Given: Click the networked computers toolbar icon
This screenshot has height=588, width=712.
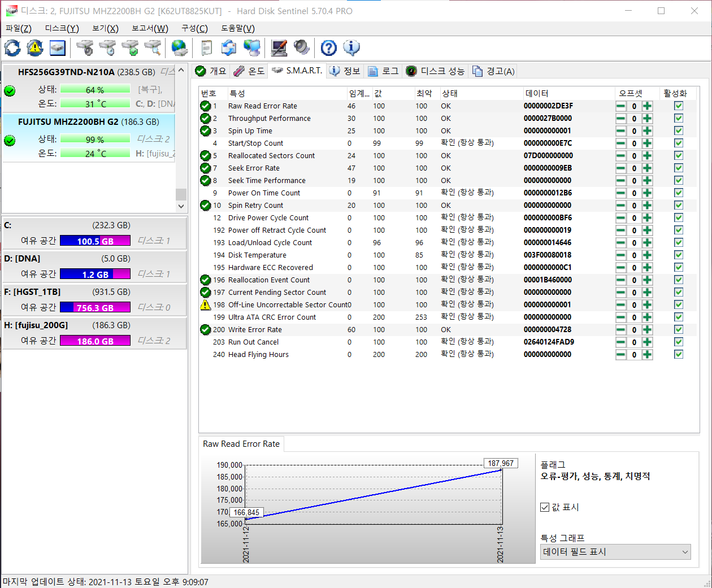Looking at the screenshot, I should (252, 48).
